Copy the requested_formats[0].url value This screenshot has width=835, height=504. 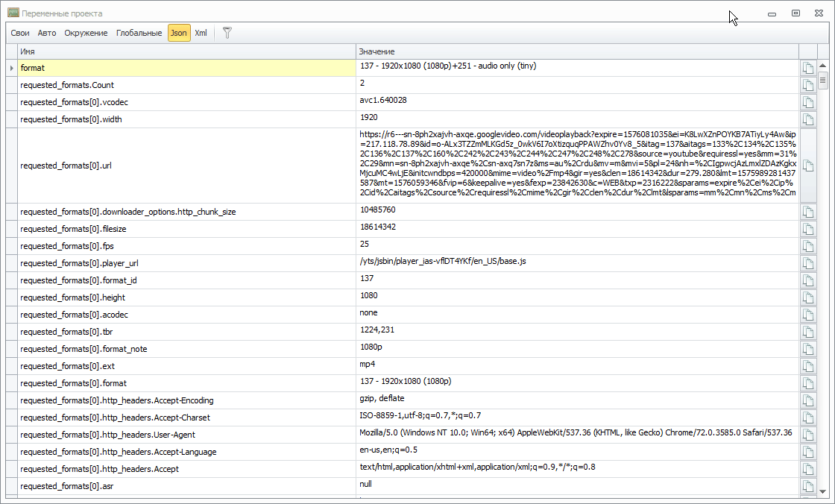(807, 166)
